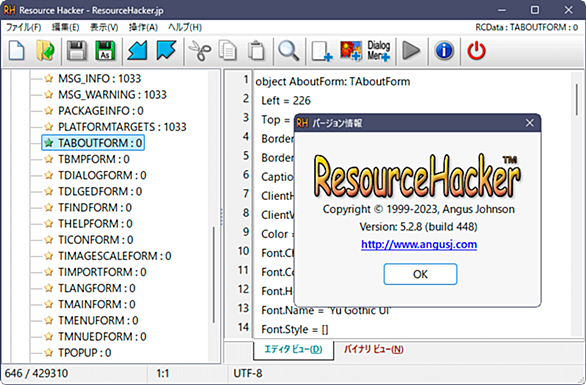The image size is (586, 385).
Task: Click the green star beside TABOUTFORM
Action: tap(49, 143)
